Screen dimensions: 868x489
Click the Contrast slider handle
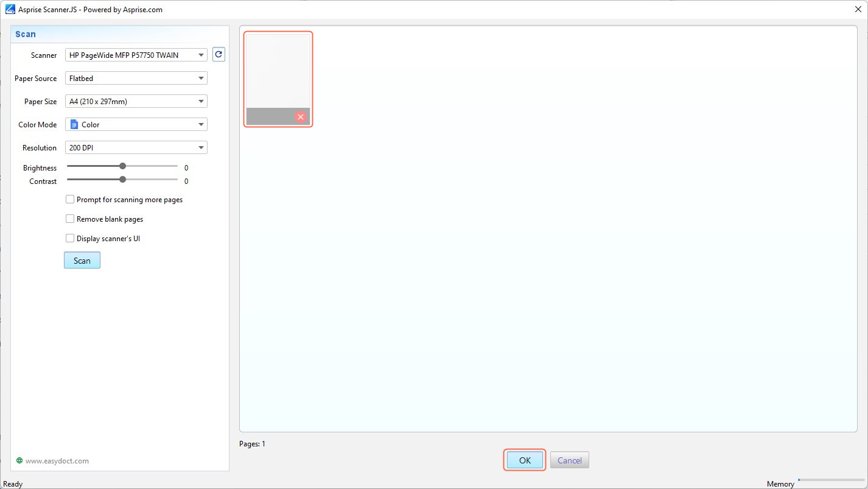123,180
